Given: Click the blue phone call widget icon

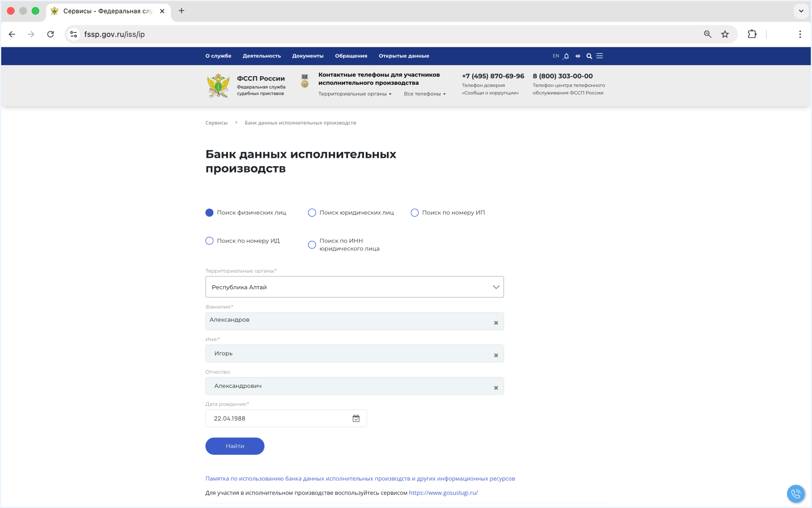Looking at the screenshot, I should pyautogui.click(x=795, y=494).
